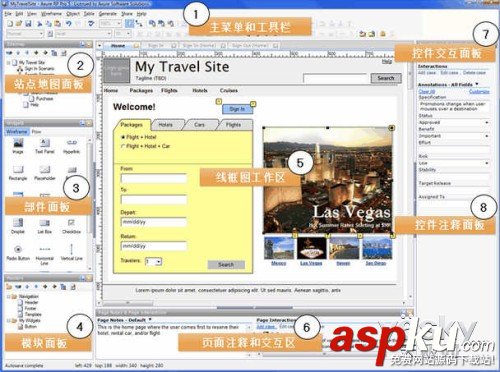Select the List Box widget

pyautogui.click(x=44, y=226)
